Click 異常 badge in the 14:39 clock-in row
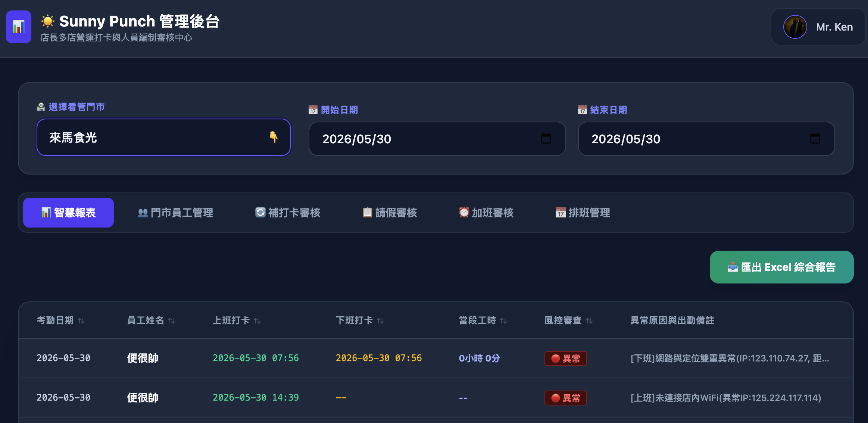The width and height of the screenshot is (868, 423). [x=566, y=398]
